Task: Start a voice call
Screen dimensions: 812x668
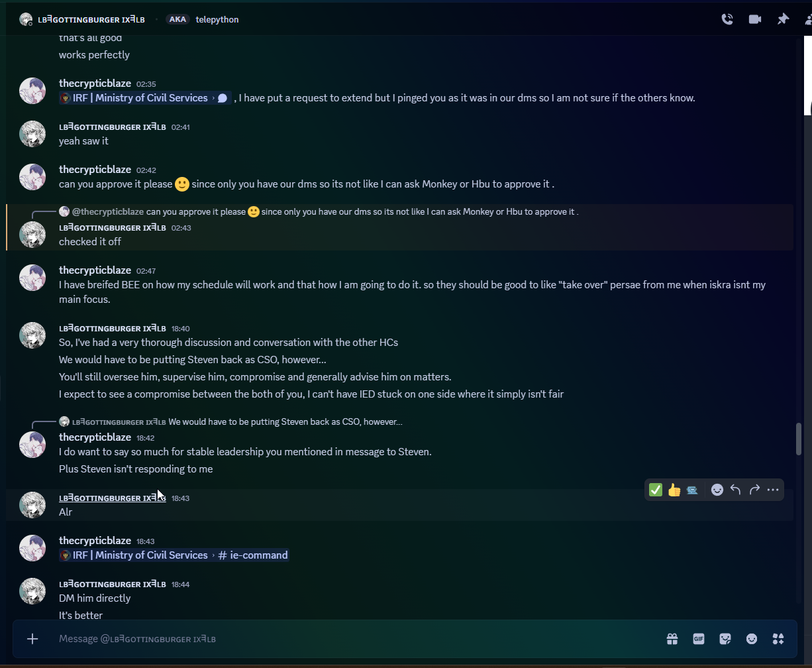Action: (727, 19)
